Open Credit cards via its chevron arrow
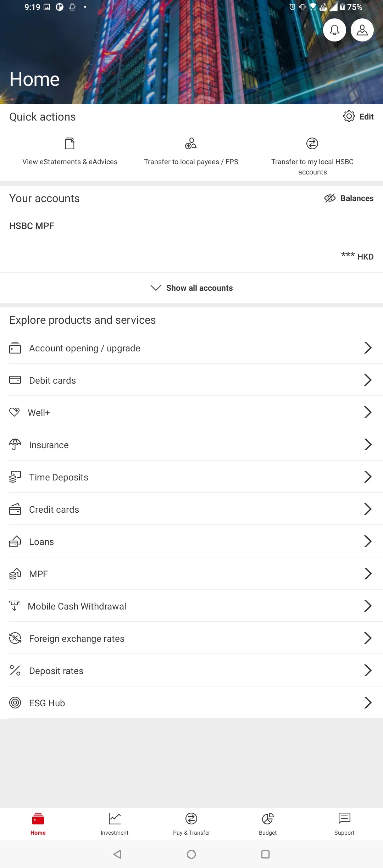The width and height of the screenshot is (383, 868). 368,509
